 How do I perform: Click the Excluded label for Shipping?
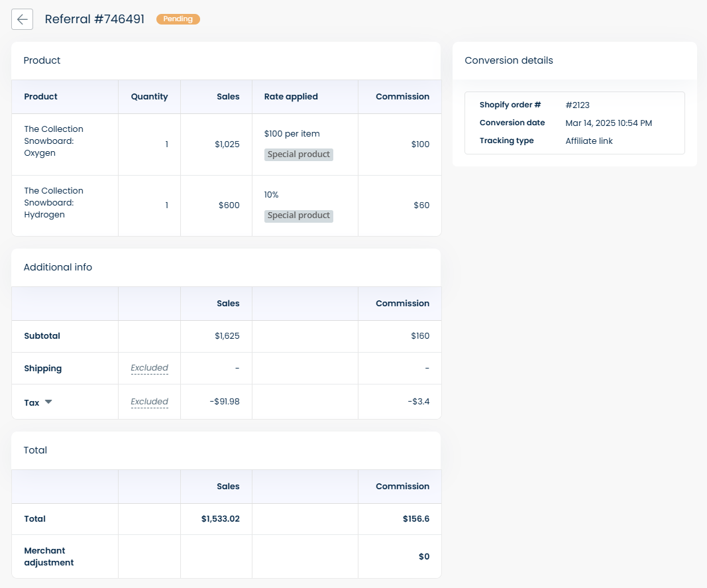(149, 368)
